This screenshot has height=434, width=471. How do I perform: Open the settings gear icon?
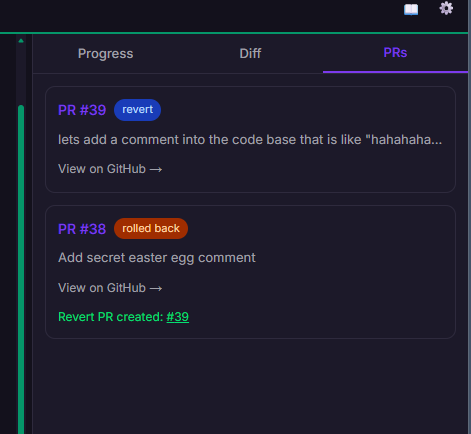pyautogui.click(x=446, y=8)
